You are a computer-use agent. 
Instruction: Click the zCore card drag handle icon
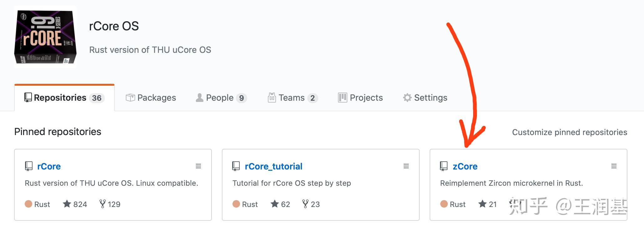click(x=614, y=166)
